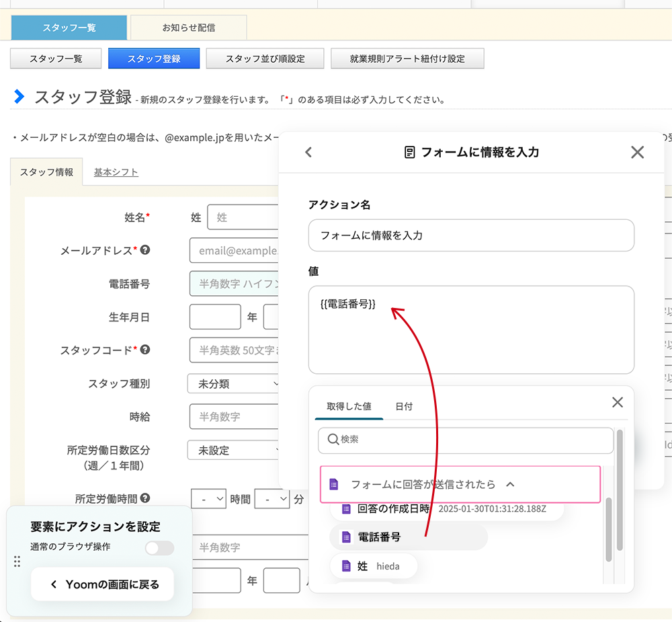Click the help icon beside スタッフコード
The height and width of the screenshot is (622, 672).
click(145, 350)
